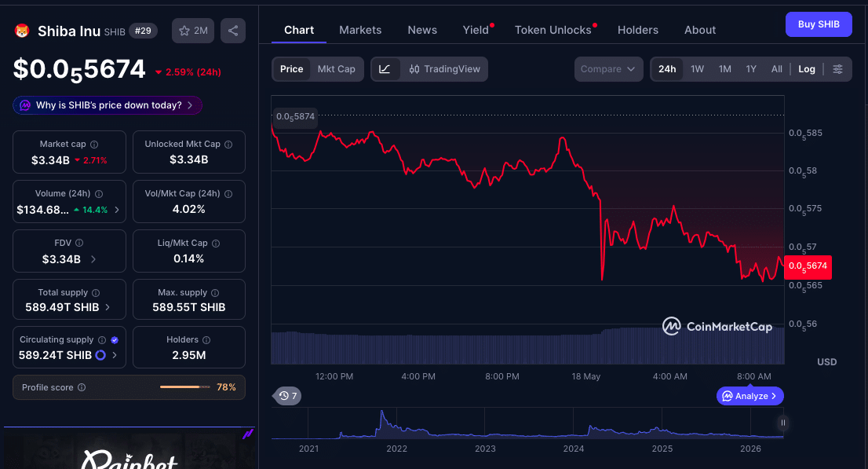This screenshot has height=469, width=868.
Task: Click the current price tag 0.05674 on axis
Action: (808, 266)
